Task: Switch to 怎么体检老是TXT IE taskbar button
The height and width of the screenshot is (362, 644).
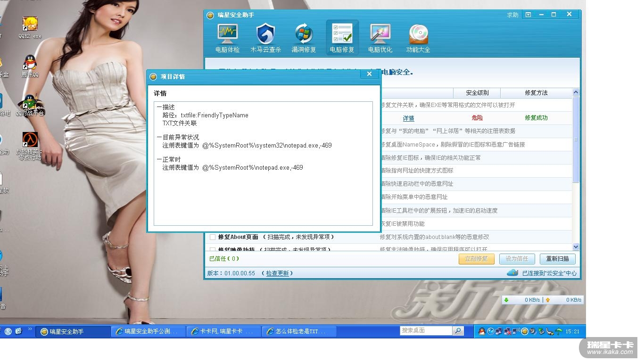Action: [x=299, y=332]
